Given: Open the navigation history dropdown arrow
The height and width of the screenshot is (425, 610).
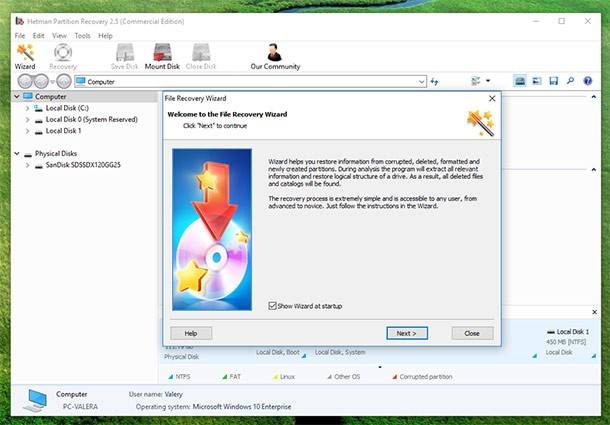Looking at the screenshot, I should click(x=53, y=82).
